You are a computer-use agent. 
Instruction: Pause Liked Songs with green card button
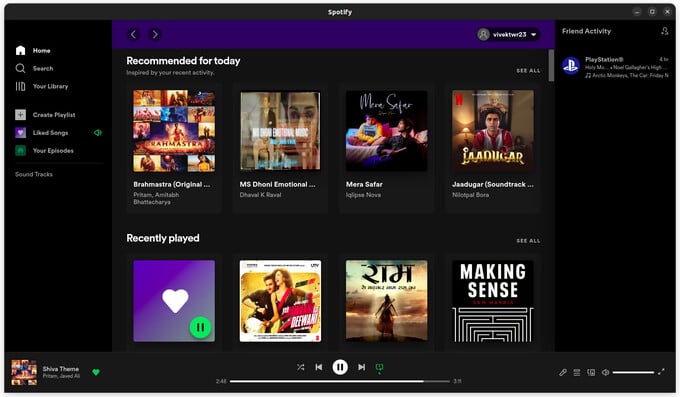(200, 328)
